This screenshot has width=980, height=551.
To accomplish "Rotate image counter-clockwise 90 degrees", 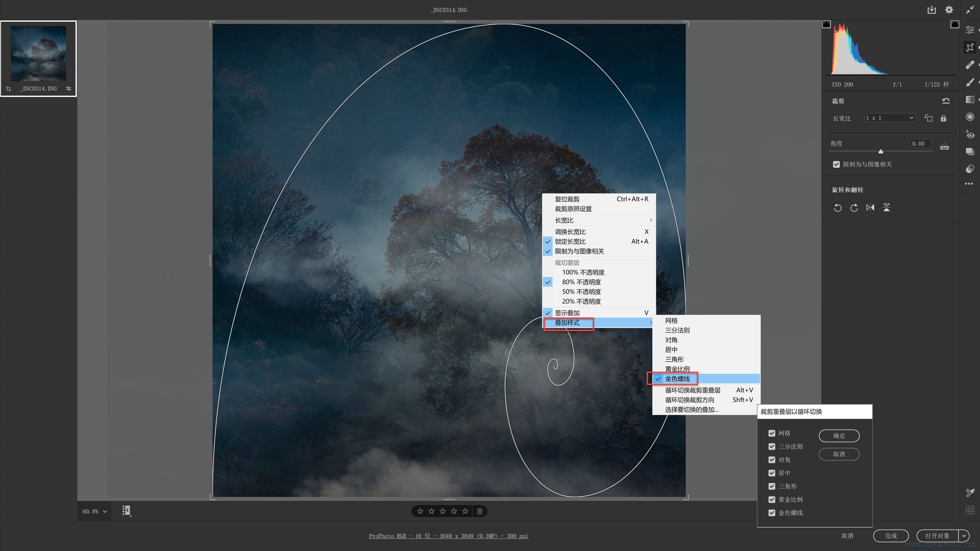I will 837,208.
